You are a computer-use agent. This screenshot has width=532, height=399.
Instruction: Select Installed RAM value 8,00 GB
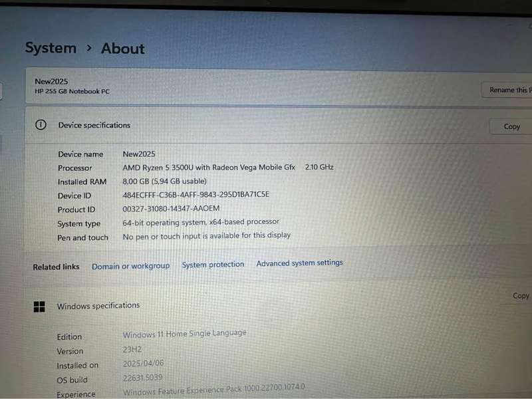tap(164, 181)
